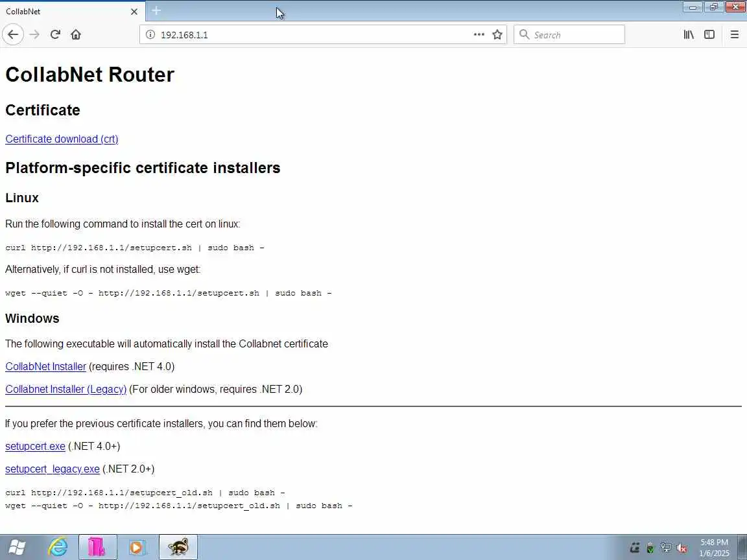Click the wget setupcert_old.sh command line
This screenshot has height=560, width=747.
click(179, 506)
